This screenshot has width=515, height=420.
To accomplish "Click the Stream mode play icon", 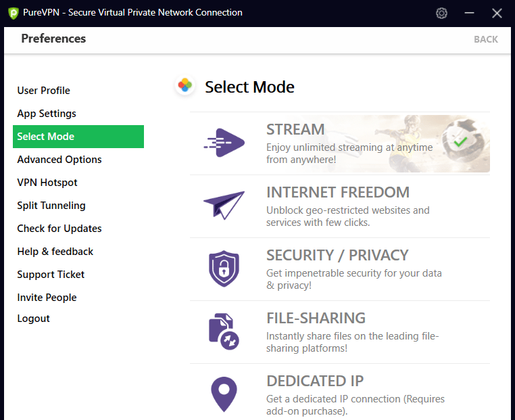I will [224, 143].
